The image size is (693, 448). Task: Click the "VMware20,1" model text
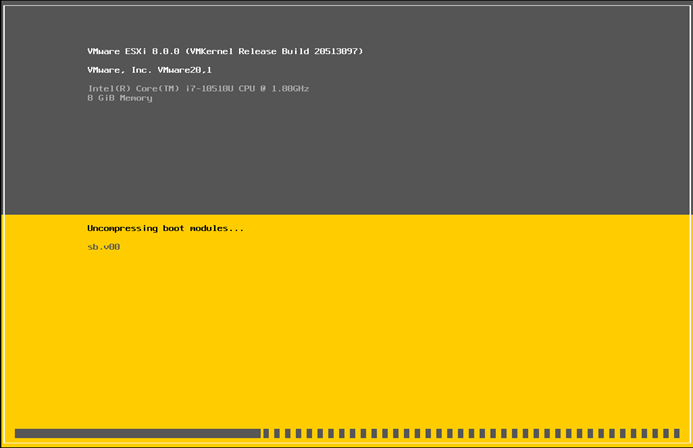[184, 69]
